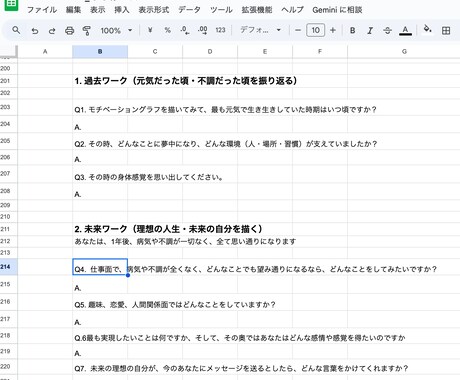Click Gemini に相談 in menu bar
Viewport: 460px width, 380px height.
coord(337,10)
